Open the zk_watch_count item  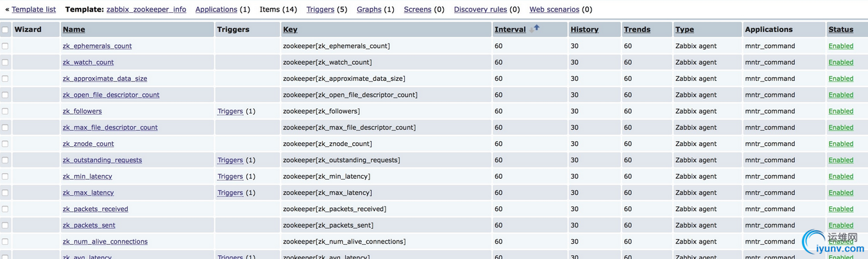89,62
